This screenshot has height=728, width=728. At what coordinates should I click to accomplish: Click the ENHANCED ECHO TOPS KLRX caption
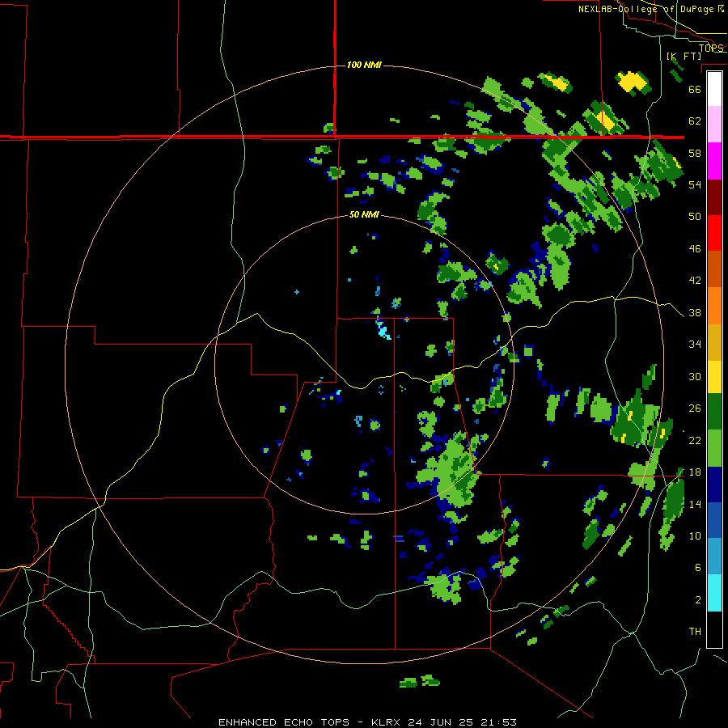pos(367,722)
